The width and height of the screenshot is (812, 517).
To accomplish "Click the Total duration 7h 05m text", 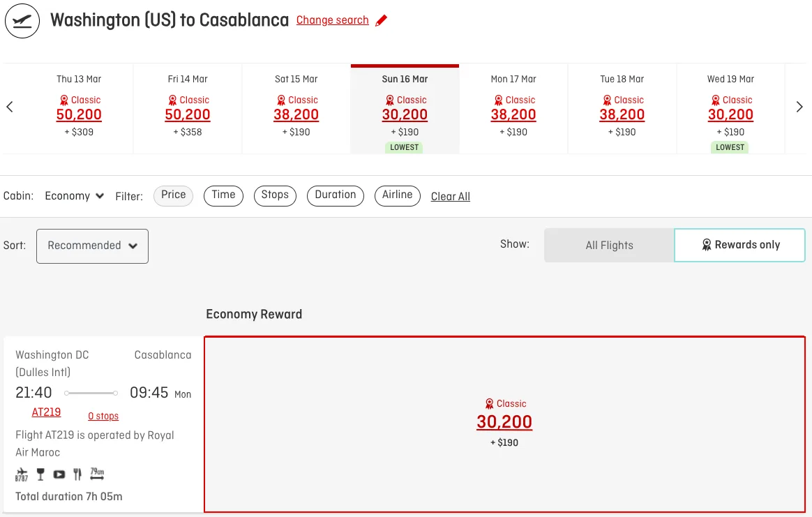I will click(x=69, y=496).
